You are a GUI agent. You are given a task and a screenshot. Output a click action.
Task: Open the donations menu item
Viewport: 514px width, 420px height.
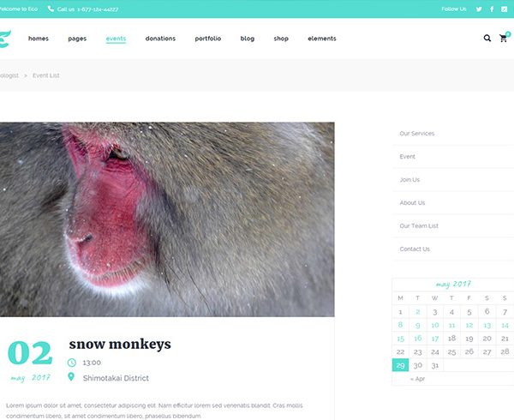[x=160, y=39]
